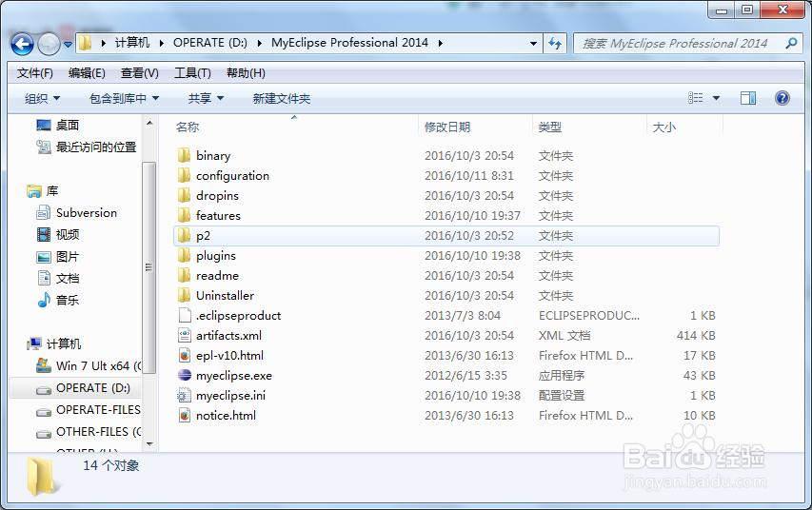
Task: Expand arrow after MyEclipse Professional 2014 breadcrumb
Action: tap(440, 43)
